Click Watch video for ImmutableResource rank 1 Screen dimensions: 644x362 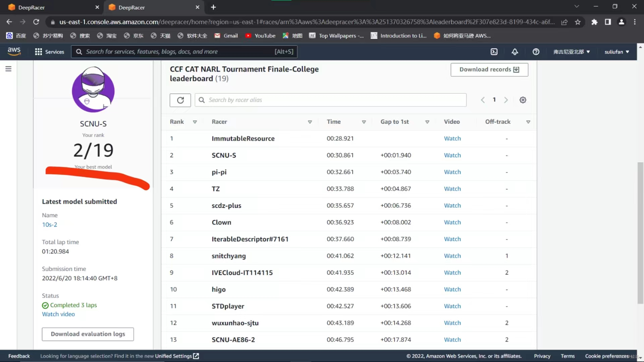point(452,138)
